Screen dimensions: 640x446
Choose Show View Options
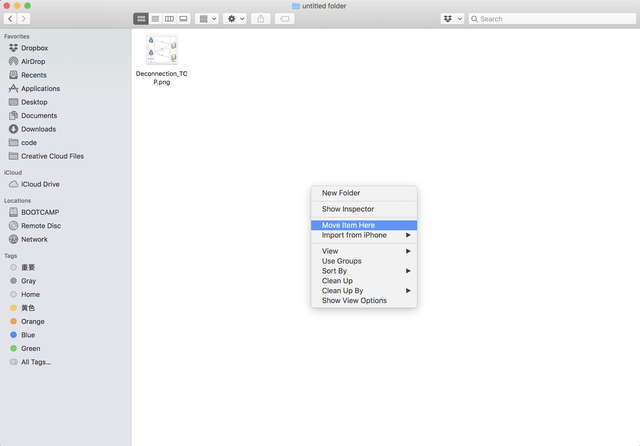coord(364,300)
